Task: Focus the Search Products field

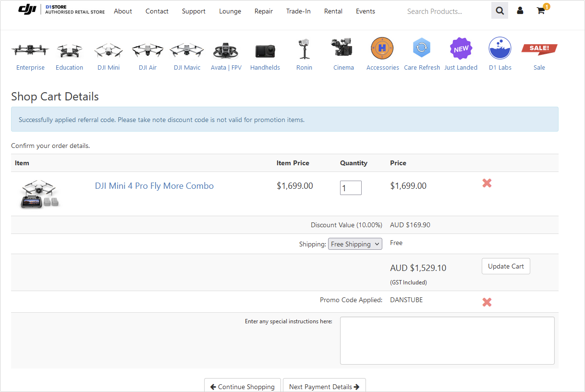Action: (447, 11)
